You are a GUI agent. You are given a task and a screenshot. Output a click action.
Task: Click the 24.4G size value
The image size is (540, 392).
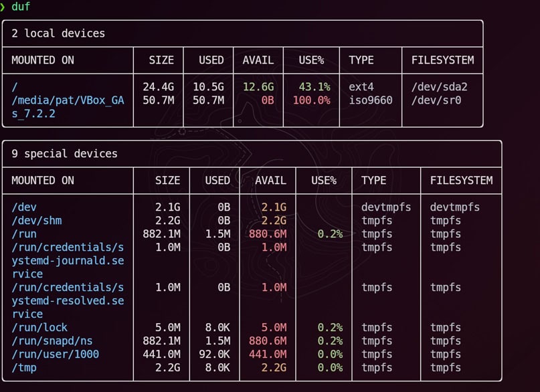pos(158,87)
